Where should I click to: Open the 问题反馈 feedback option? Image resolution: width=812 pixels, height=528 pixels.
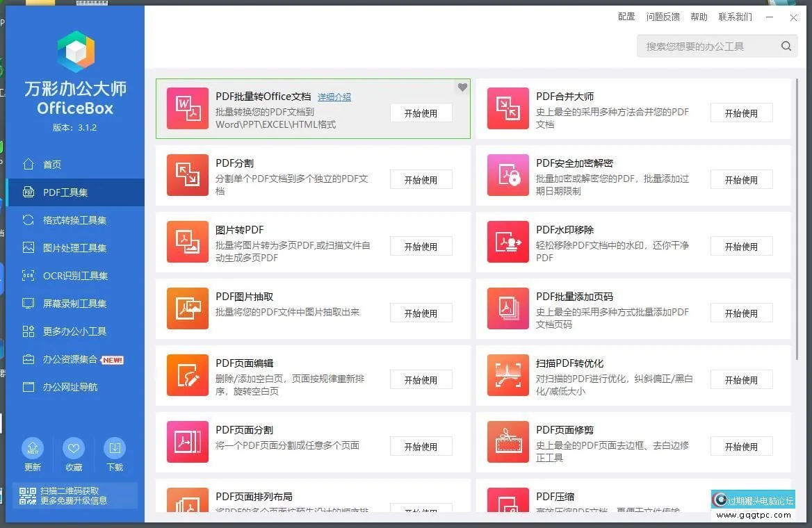[x=663, y=17]
